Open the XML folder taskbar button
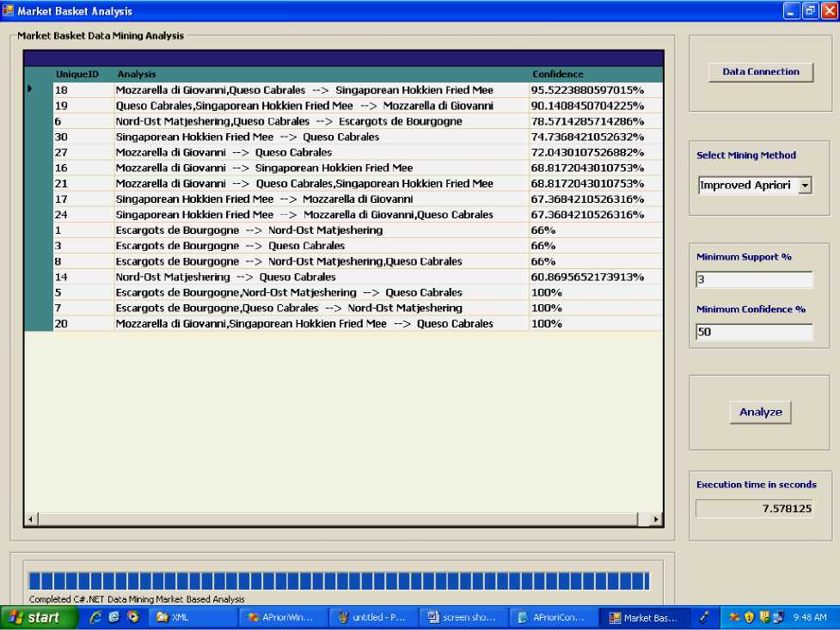This screenshot has height=630, width=840. point(191,617)
